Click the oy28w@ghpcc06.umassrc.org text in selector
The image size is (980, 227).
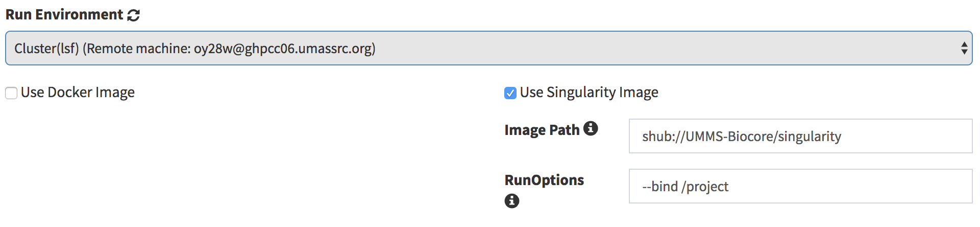[x=283, y=49]
